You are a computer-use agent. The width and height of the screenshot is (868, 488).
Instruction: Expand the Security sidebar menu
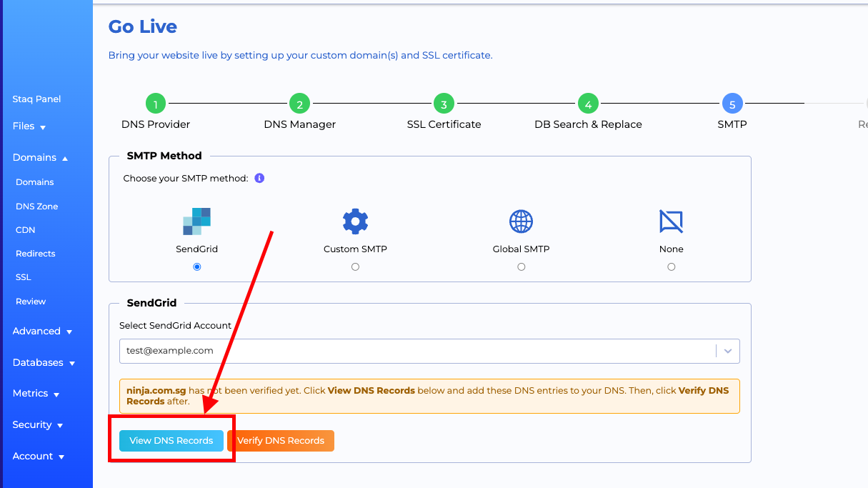point(38,424)
